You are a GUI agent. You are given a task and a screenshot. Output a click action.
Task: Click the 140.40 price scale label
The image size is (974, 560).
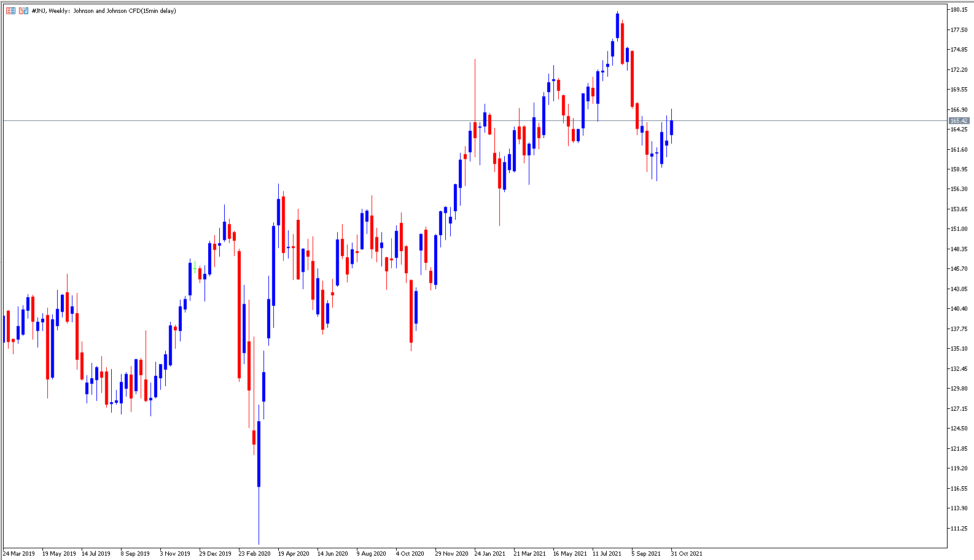[959, 309]
